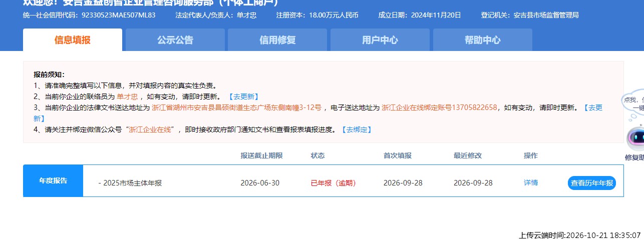Image resolution: width=644 pixels, height=242 pixels.
Task: Click the 操作 column header
Action: [531, 155]
